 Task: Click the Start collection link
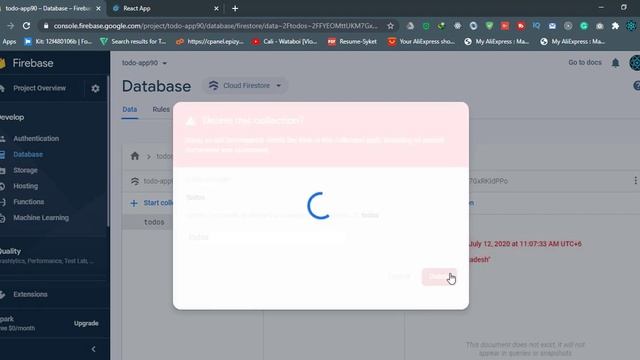(158, 203)
